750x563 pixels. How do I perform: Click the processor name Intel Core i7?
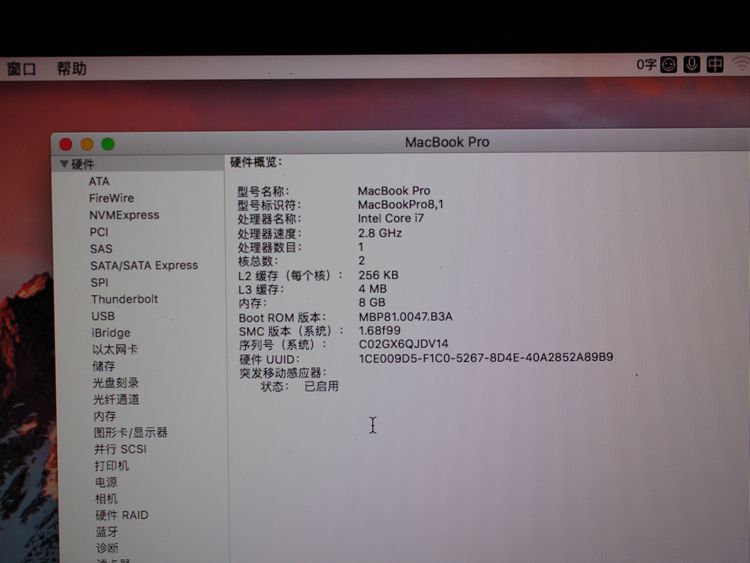point(391,219)
